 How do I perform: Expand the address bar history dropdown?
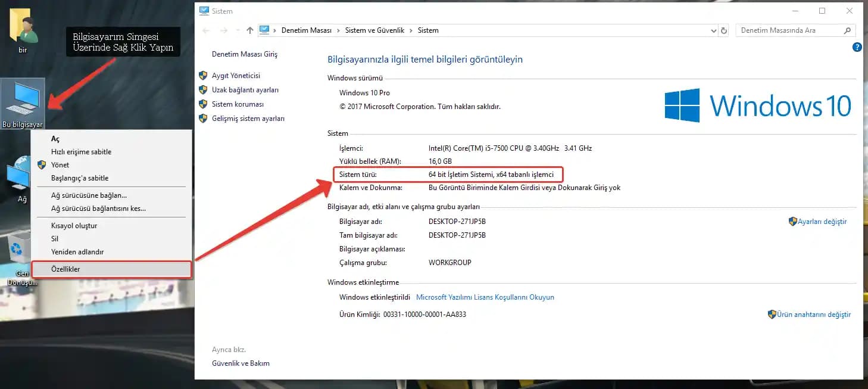[714, 30]
